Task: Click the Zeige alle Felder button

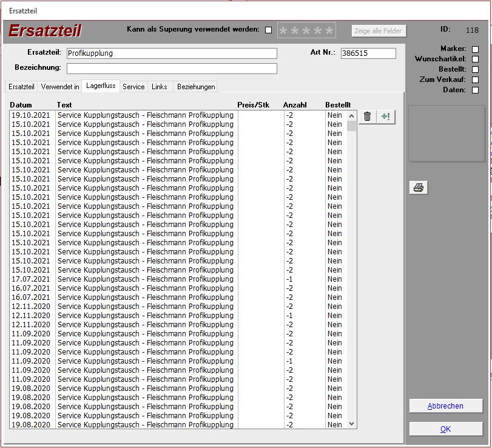Action: [378, 31]
